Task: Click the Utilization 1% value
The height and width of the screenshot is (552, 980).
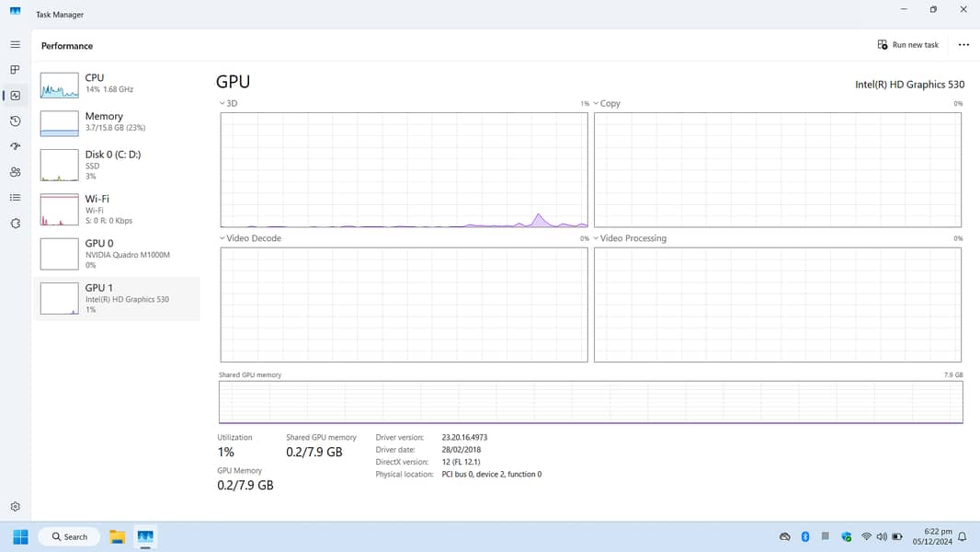Action: (x=225, y=452)
